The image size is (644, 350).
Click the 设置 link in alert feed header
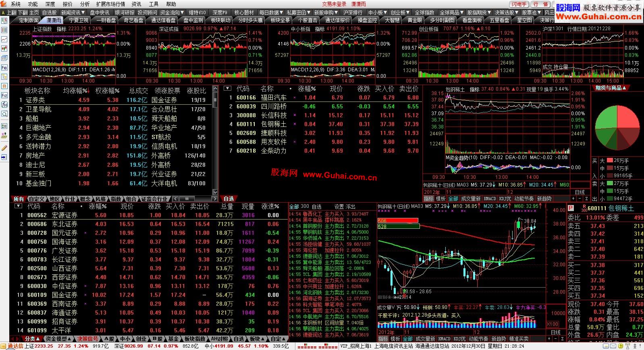[x=339, y=206]
